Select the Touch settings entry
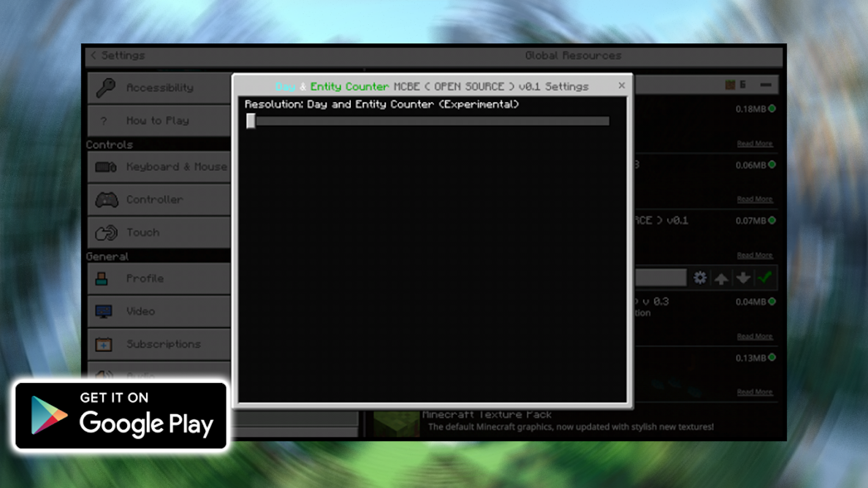This screenshot has width=868, height=488. (159, 232)
